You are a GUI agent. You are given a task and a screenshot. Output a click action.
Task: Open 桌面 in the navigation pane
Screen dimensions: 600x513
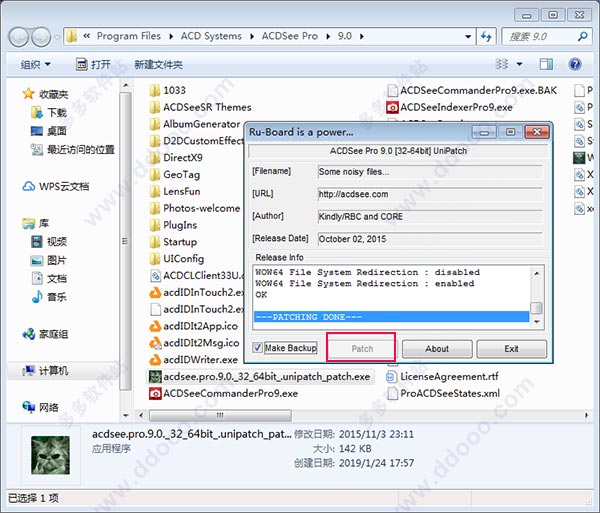48,131
